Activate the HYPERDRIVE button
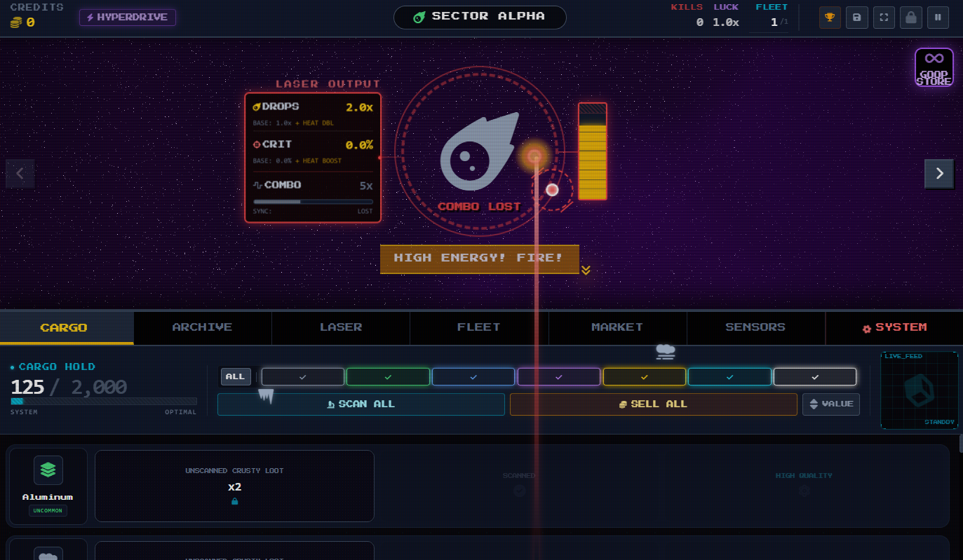 pyautogui.click(x=128, y=18)
